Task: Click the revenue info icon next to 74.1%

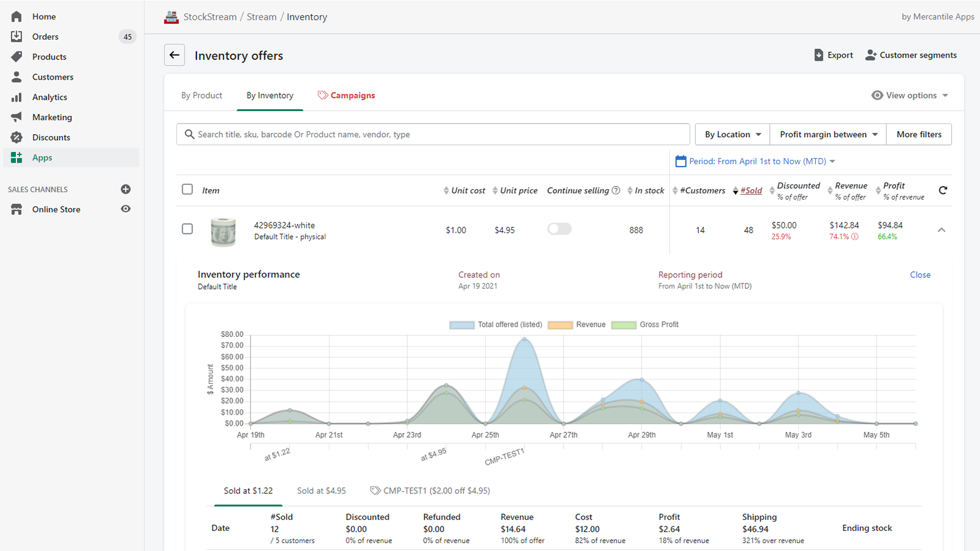Action: click(855, 237)
